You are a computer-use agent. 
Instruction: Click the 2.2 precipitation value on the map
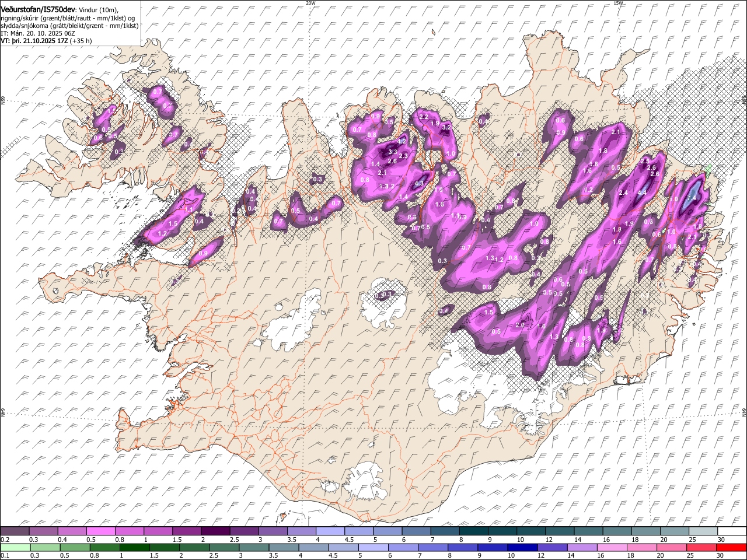click(424, 117)
